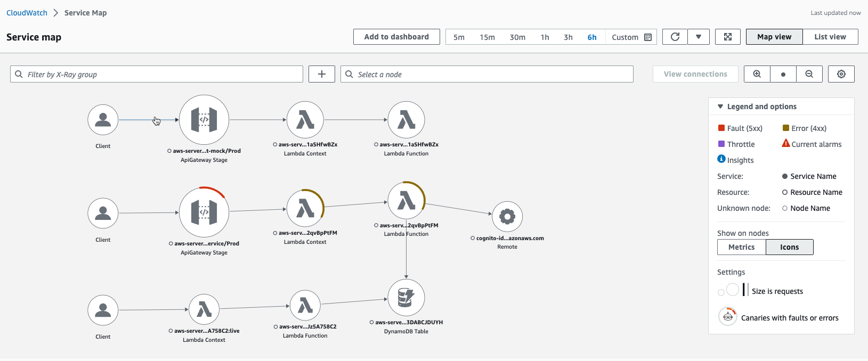
Task: Zoom out on the service map
Action: point(809,74)
